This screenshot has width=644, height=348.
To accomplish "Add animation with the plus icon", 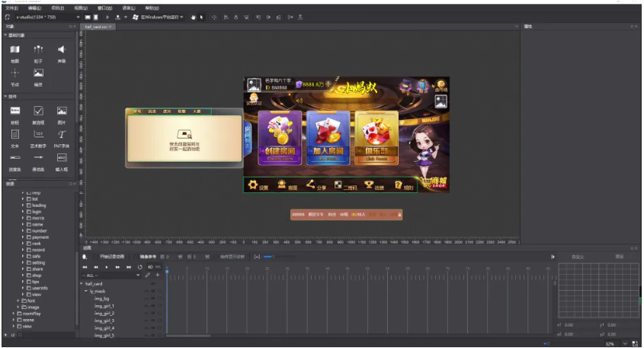I will (157, 275).
